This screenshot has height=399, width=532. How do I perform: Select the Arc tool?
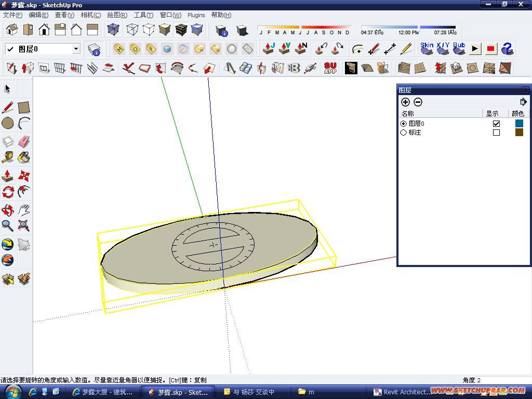tap(24, 123)
